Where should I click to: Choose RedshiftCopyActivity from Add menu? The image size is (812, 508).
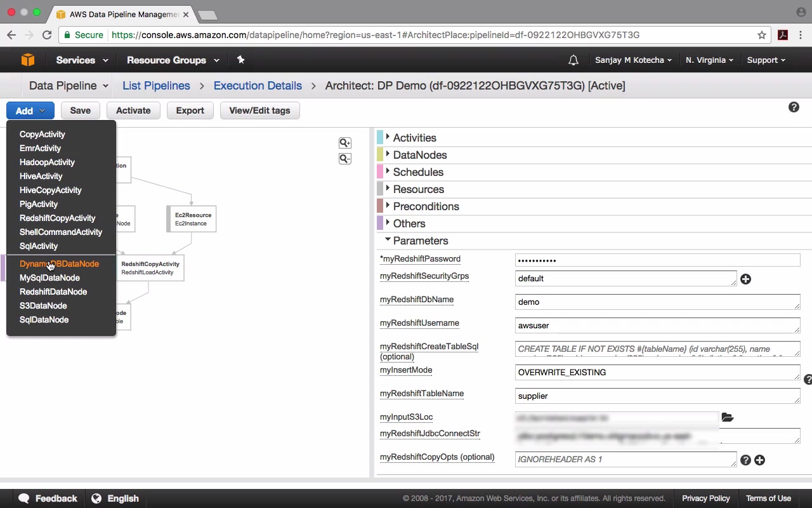pos(57,218)
